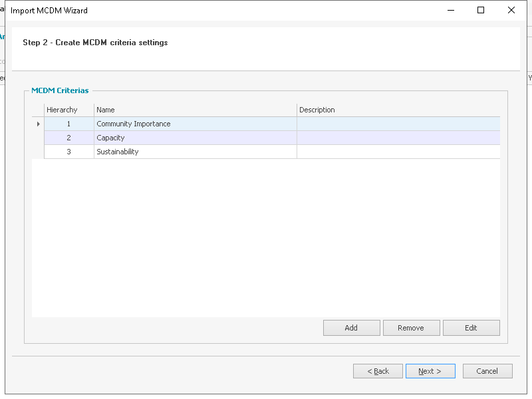Go back to the previous step
Screen dimensions: 532x399
[378, 371]
